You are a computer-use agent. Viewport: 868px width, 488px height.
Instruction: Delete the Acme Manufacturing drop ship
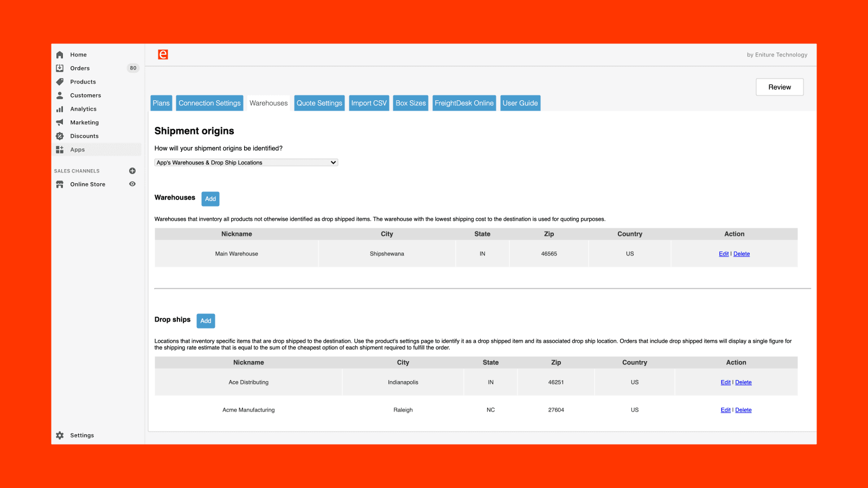[x=743, y=410]
